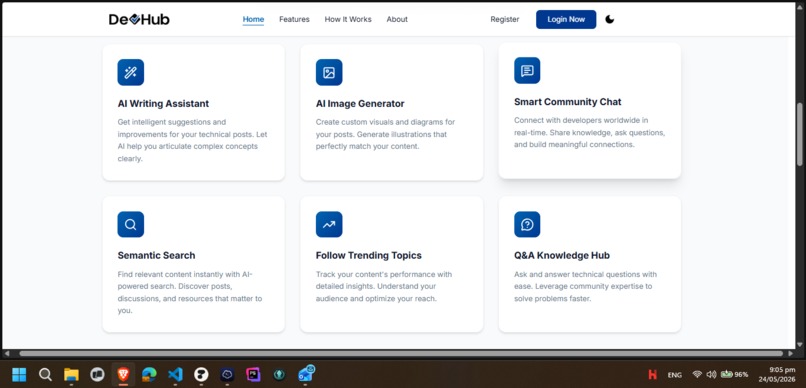Click the AI Writing Assistant heading
This screenshot has width=806, height=388.
(163, 104)
